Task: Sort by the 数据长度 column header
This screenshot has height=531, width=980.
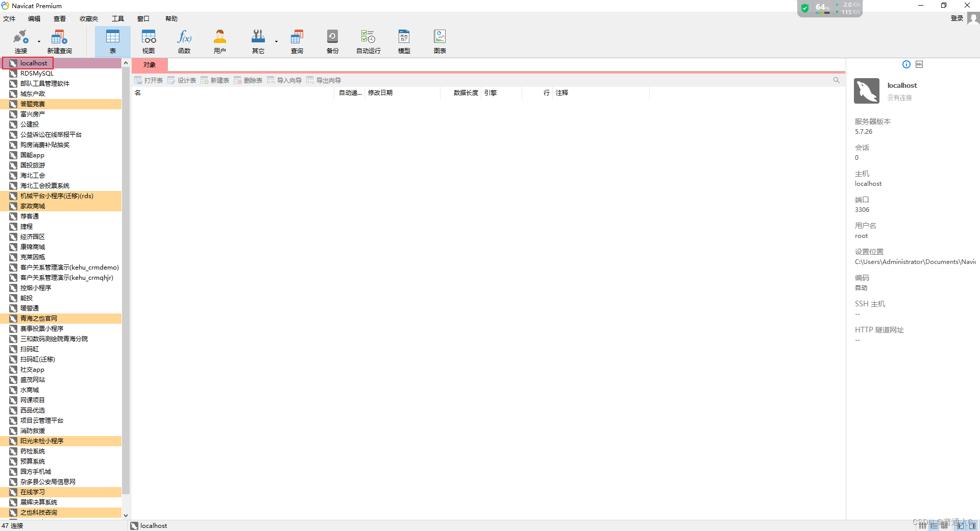Action: point(461,93)
